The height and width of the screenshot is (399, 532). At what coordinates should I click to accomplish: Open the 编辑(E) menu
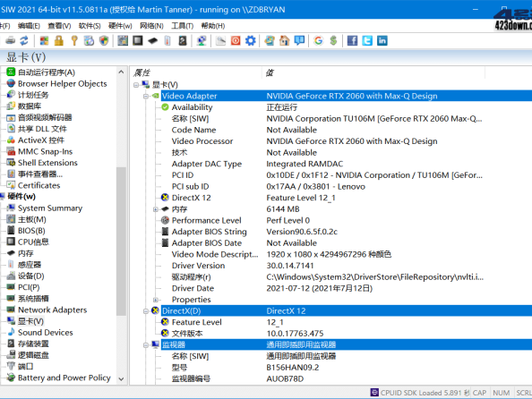(x=29, y=26)
